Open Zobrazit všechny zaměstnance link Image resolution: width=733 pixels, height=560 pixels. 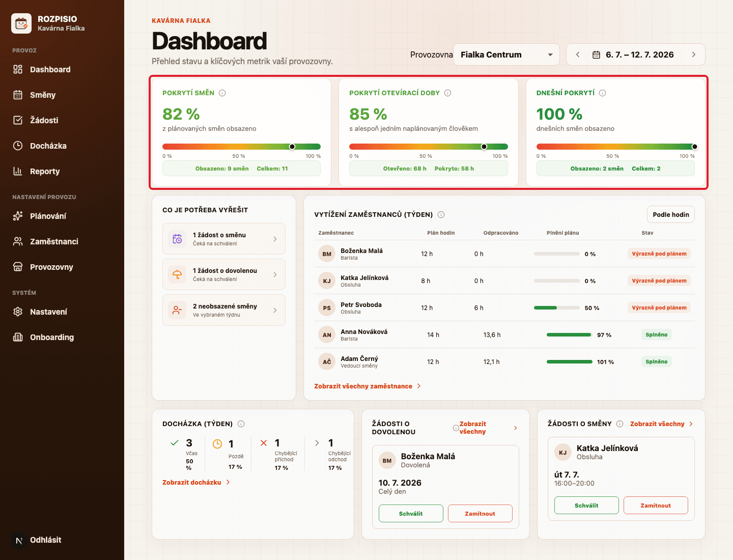[x=368, y=386]
